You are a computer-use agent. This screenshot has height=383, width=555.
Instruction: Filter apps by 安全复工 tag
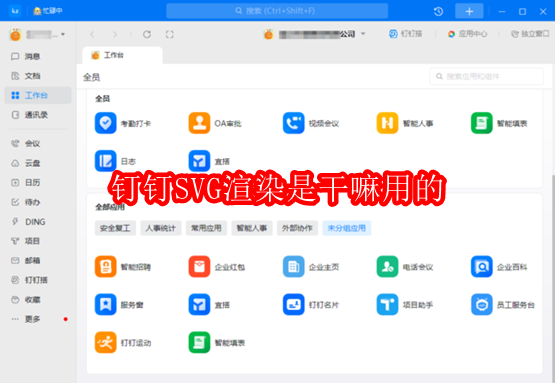(115, 228)
